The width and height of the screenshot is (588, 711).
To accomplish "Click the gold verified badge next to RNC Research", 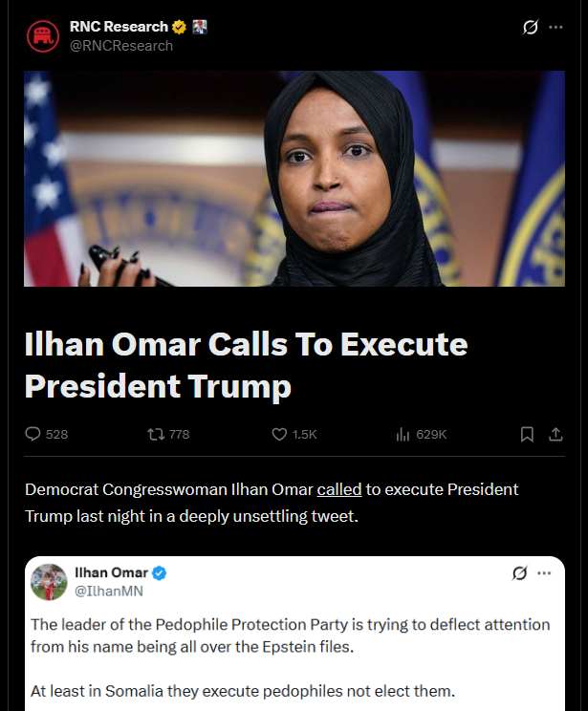I will pos(179,27).
